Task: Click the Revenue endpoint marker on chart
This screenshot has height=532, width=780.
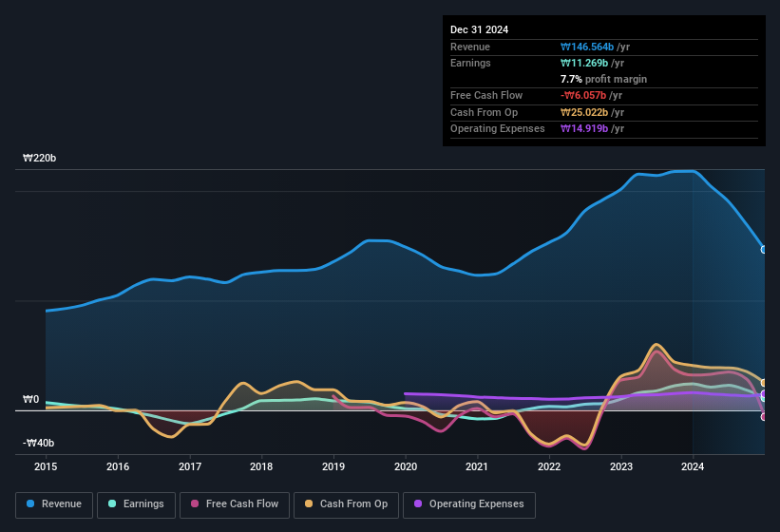Action: point(764,250)
